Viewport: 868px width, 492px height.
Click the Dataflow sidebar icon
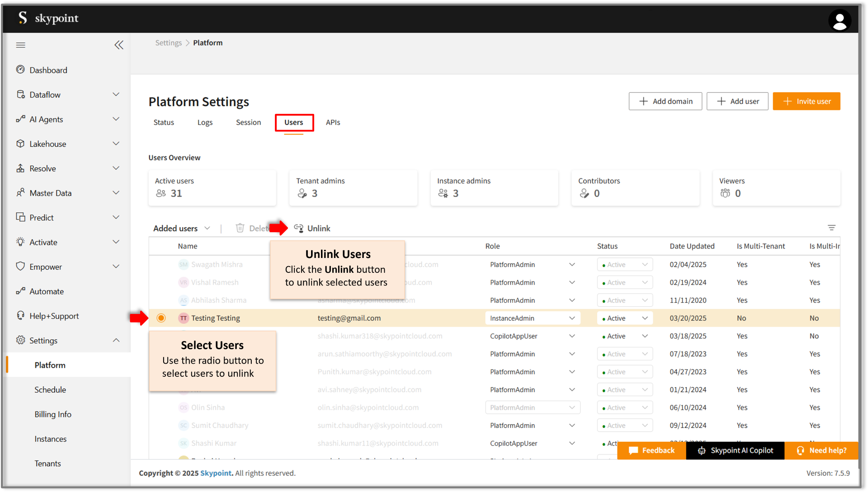coord(21,94)
